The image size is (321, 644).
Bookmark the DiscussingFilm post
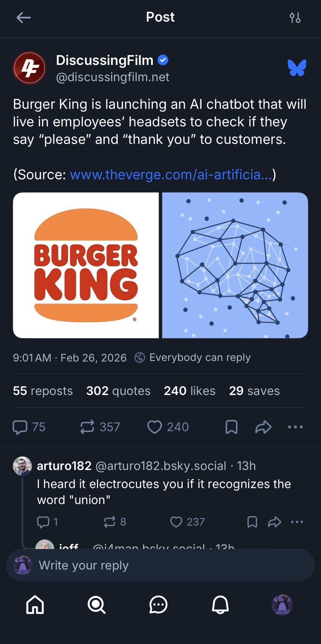(x=231, y=427)
